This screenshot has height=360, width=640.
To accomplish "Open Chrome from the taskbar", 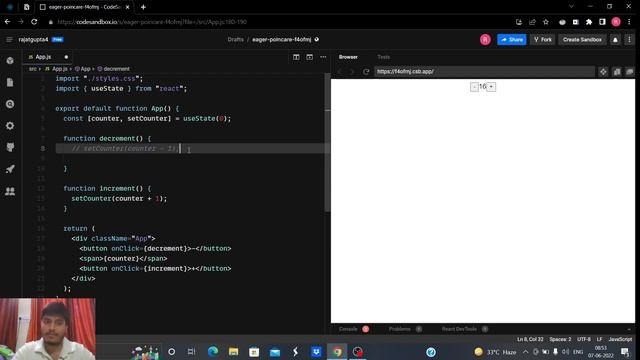I will point(337,351).
